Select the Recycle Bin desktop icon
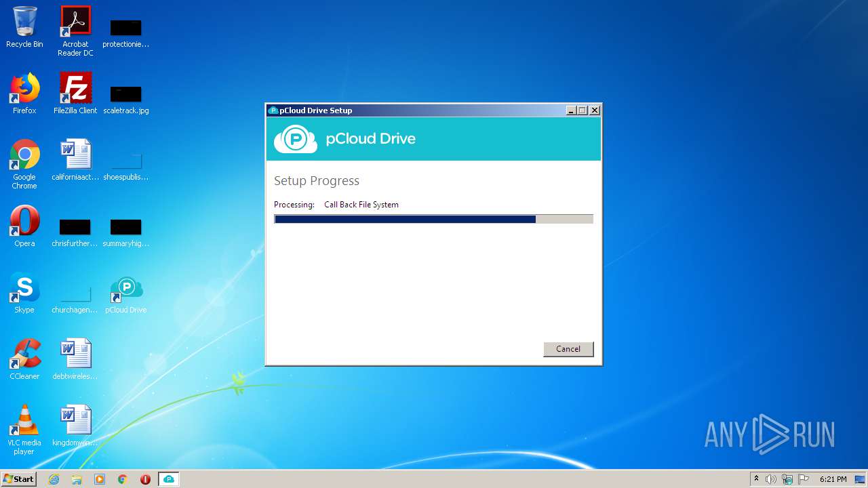 tap(24, 27)
